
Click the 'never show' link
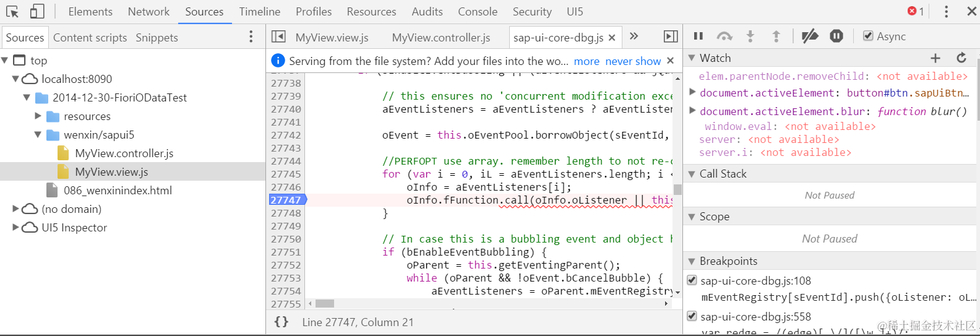point(633,61)
